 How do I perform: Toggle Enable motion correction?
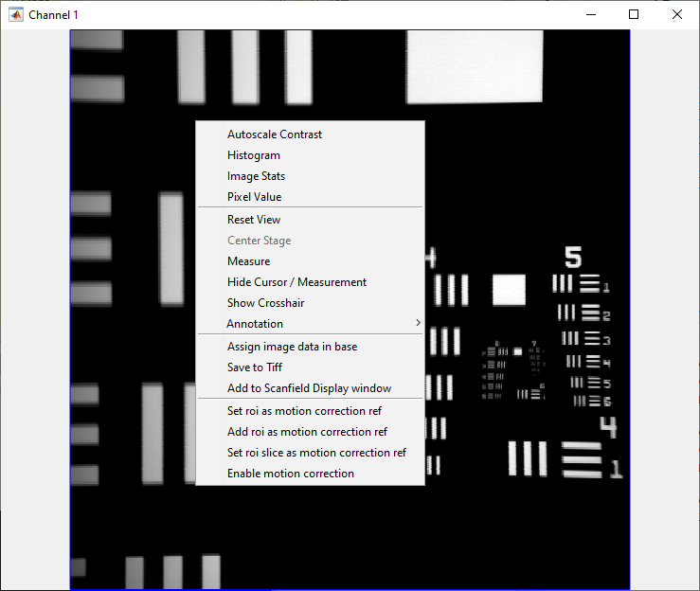pos(291,474)
